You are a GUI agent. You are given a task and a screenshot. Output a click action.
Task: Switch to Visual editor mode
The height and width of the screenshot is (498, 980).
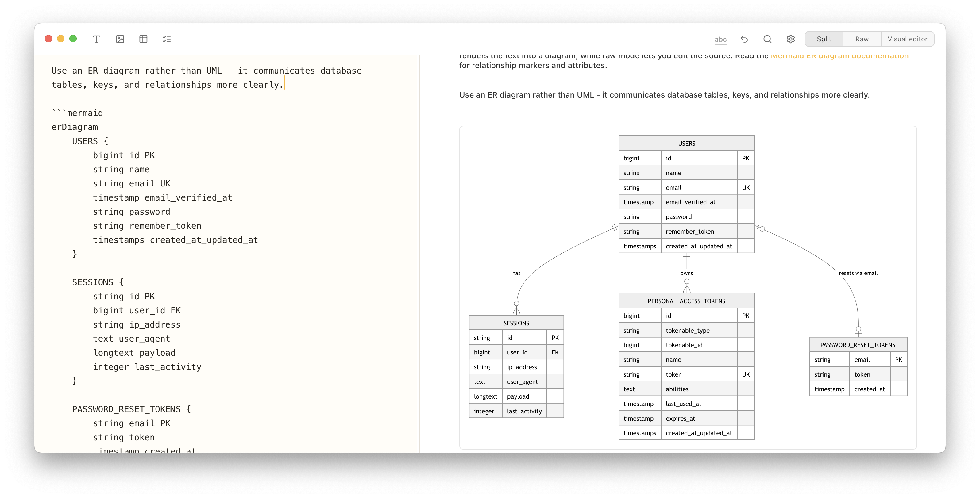point(907,39)
